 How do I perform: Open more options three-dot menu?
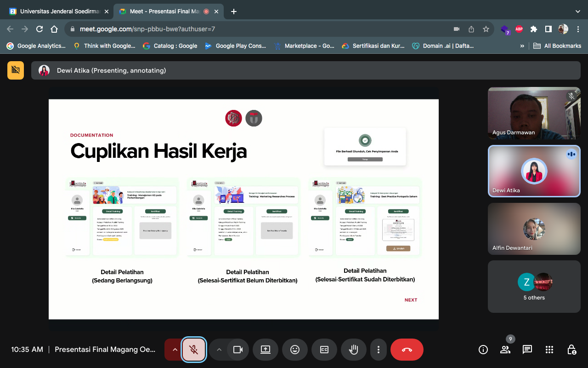[x=378, y=350]
